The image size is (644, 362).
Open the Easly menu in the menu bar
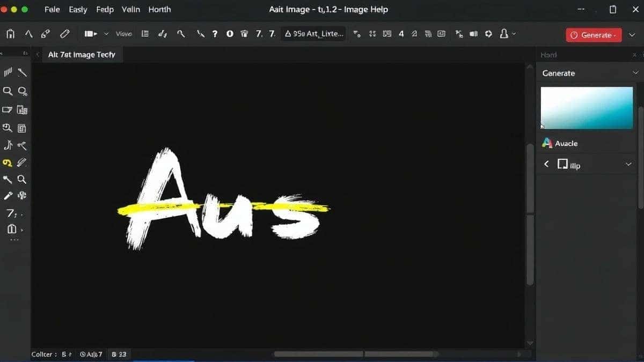78,9
